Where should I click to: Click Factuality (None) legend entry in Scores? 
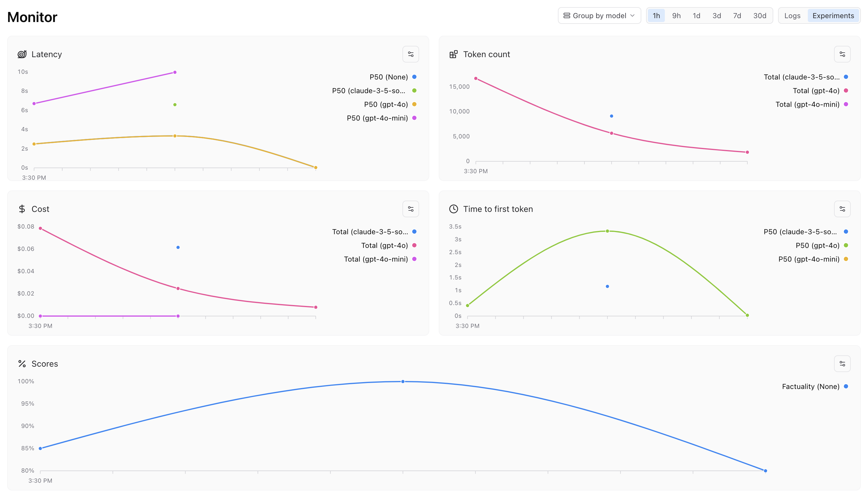pos(810,386)
